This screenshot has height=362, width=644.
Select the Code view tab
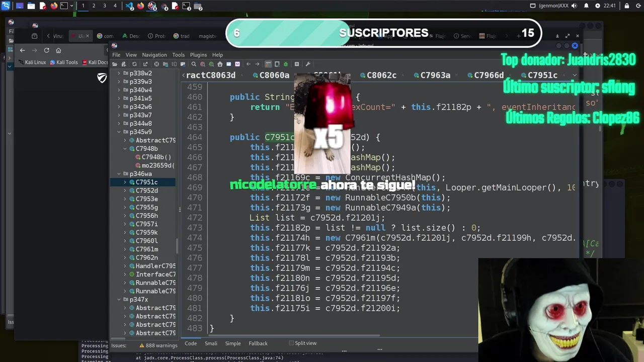pyautogui.click(x=191, y=343)
